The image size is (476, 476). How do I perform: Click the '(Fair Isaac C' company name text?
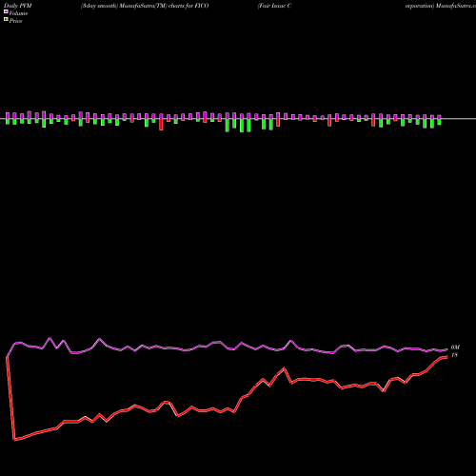click(274, 6)
